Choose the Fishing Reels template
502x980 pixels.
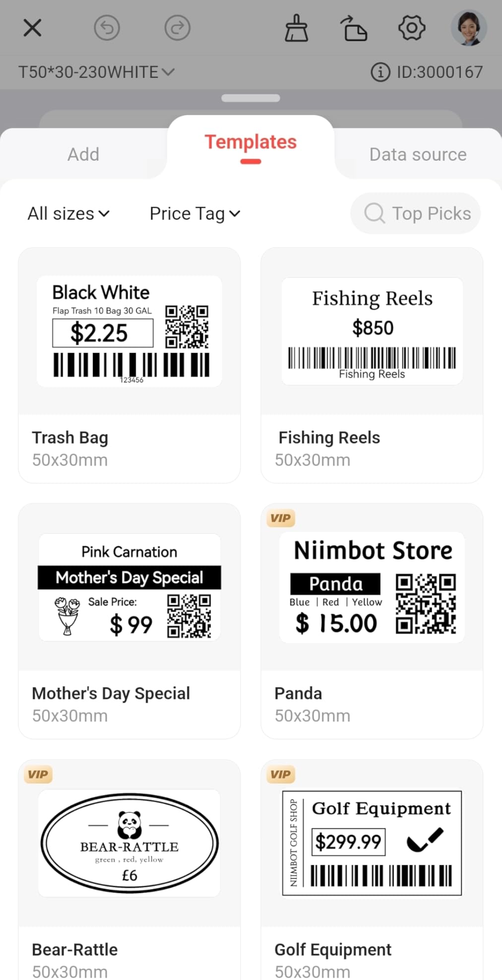click(372, 365)
